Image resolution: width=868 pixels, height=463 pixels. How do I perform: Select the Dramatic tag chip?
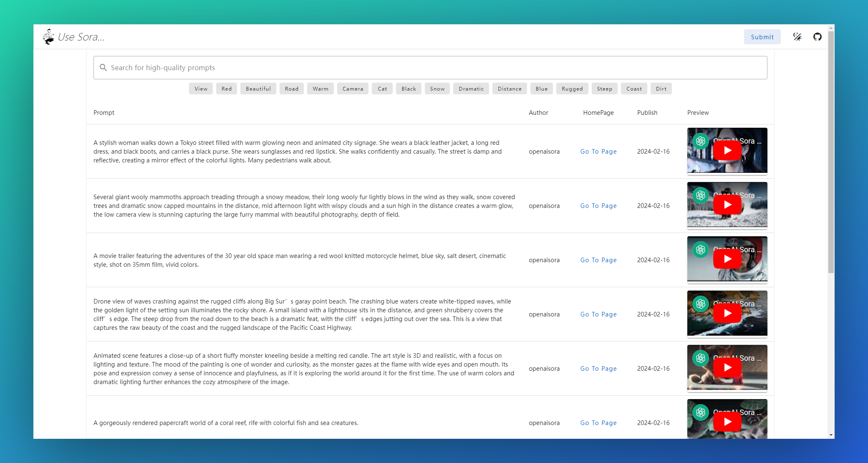coord(471,89)
